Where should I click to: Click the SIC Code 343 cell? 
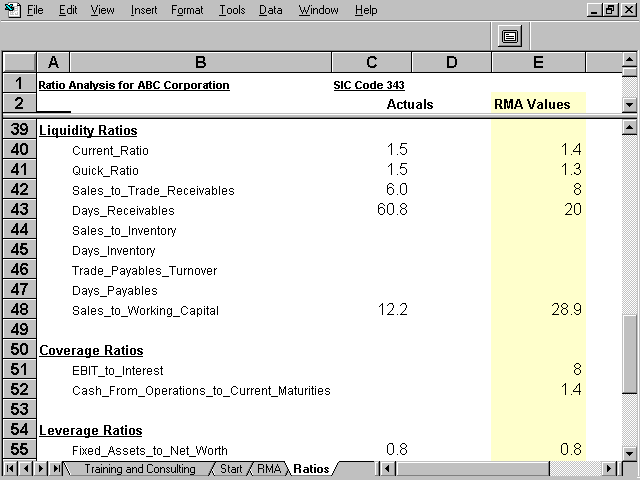tap(369, 85)
